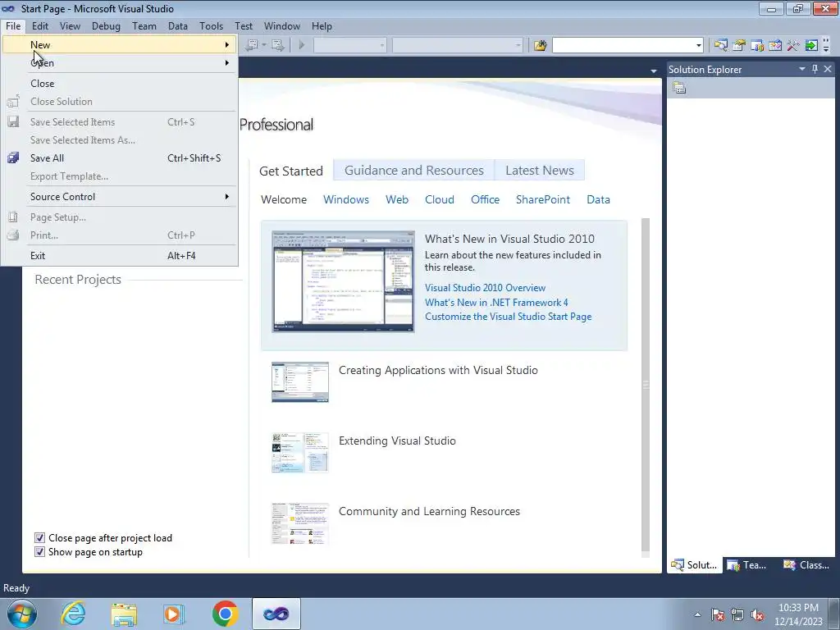Viewport: 840px width, 630px height.
Task: Select the Office category link
Action: coord(485,199)
